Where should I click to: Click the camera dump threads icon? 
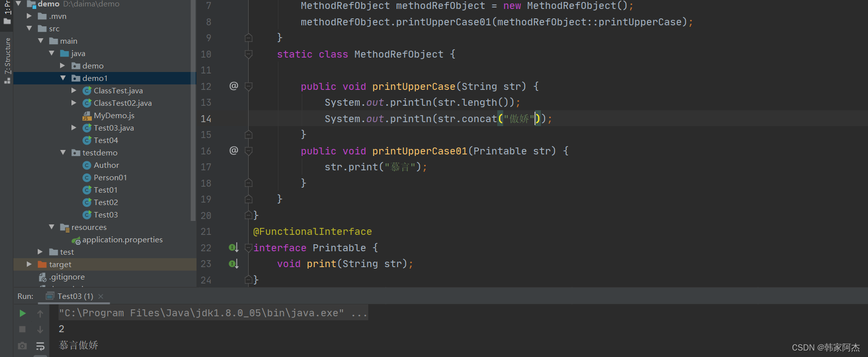[x=22, y=346]
